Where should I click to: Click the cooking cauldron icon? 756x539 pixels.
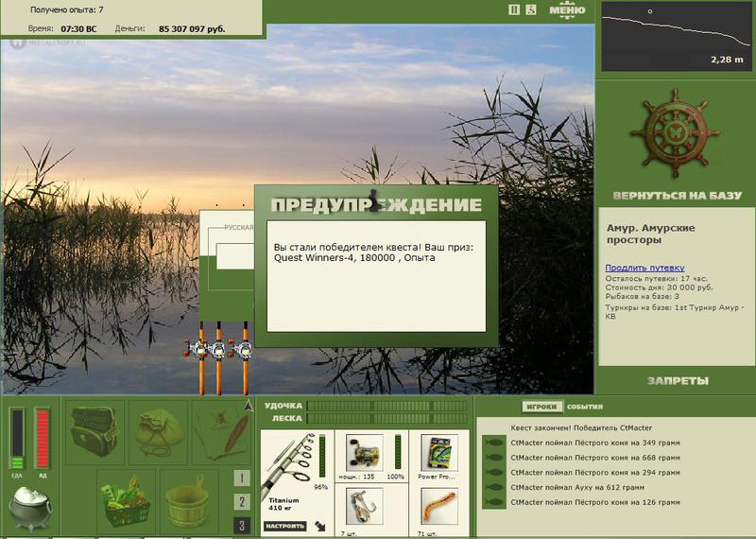[x=30, y=508]
